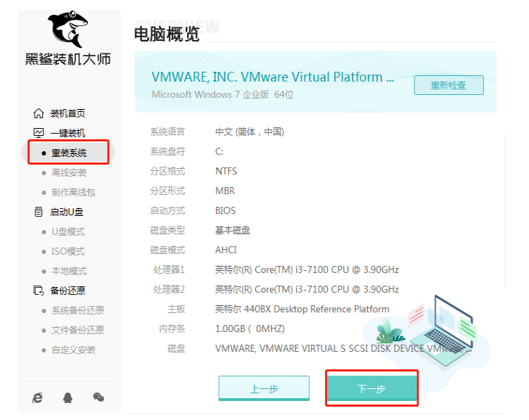Open 离线安装 in the sidebar

tap(69, 173)
